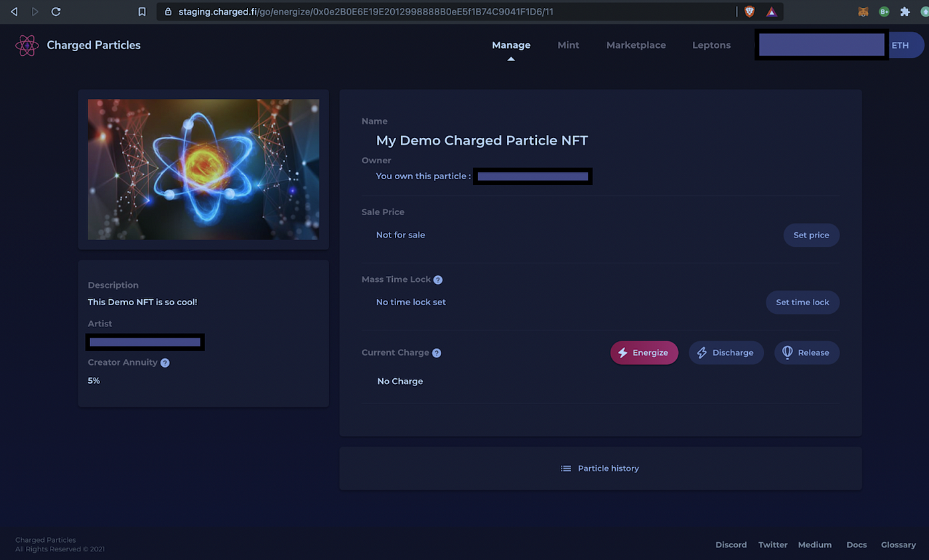
Task: Click the No Charge value
Action: pyautogui.click(x=400, y=382)
